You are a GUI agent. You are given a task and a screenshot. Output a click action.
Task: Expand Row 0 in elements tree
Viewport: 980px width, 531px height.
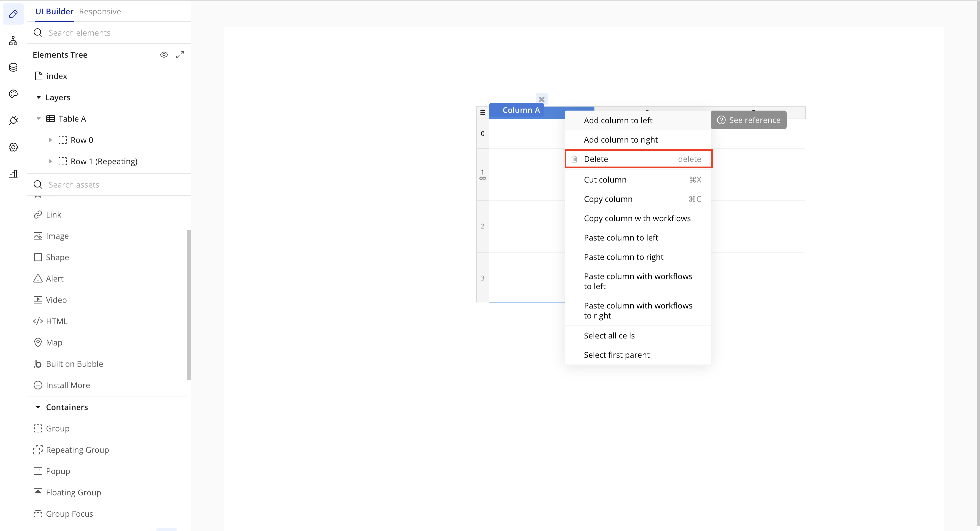[51, 140]
